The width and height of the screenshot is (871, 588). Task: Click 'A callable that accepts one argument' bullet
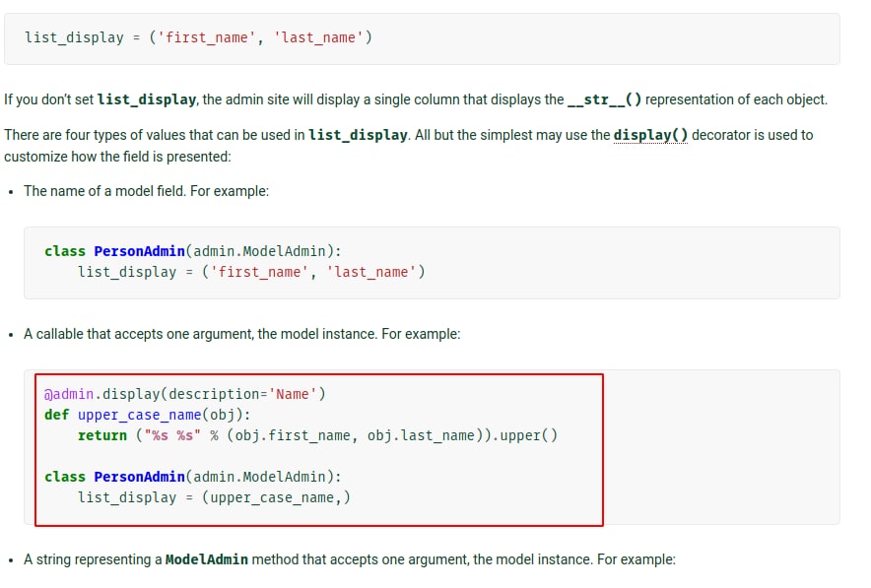point(241,334)
